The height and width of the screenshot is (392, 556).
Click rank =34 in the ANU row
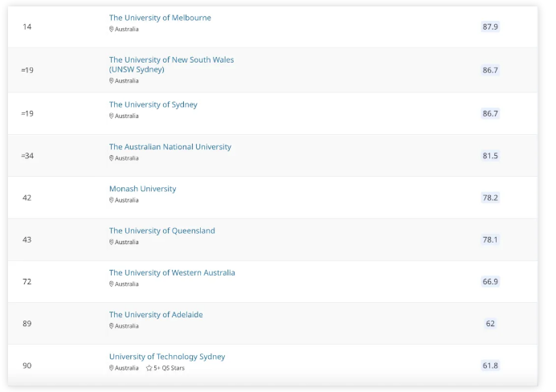pos(27,156)
